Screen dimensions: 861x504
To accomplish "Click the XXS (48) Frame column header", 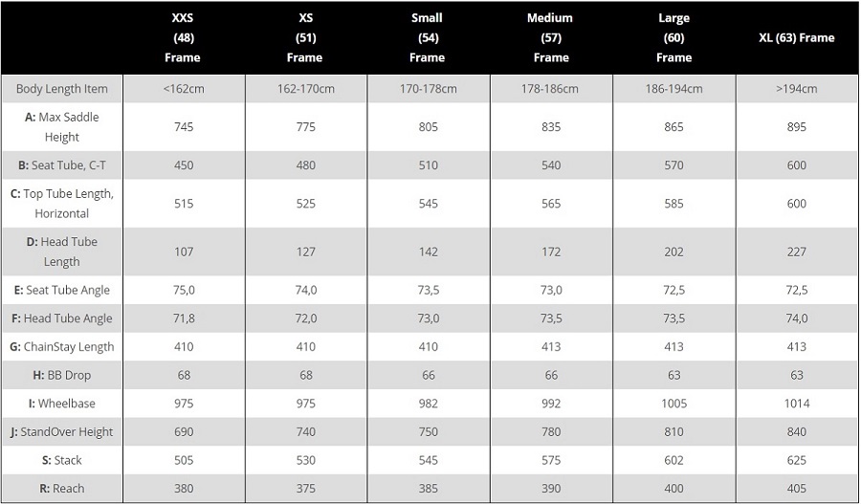I will (183, 38).
